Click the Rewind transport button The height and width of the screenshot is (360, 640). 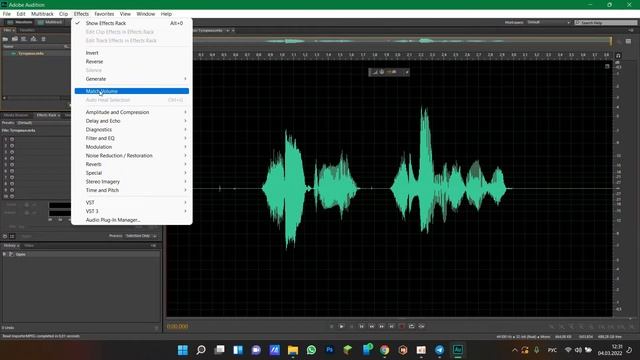(x=371, y=326)
